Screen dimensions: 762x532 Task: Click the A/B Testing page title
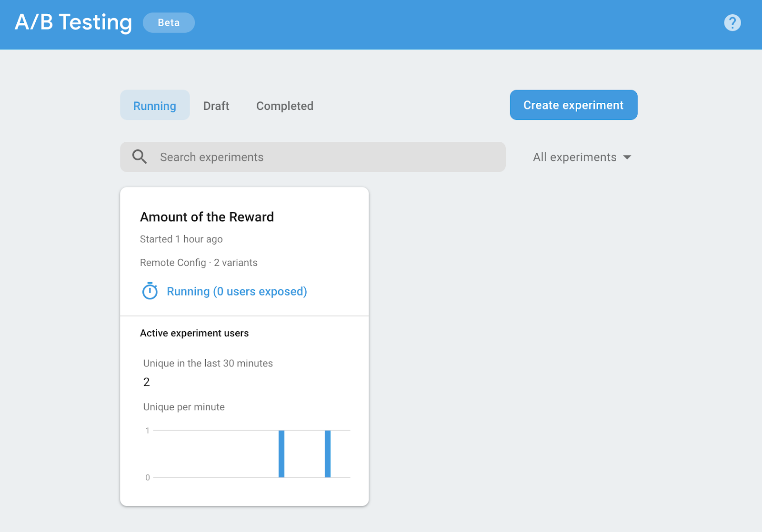(x=73, y=22)
